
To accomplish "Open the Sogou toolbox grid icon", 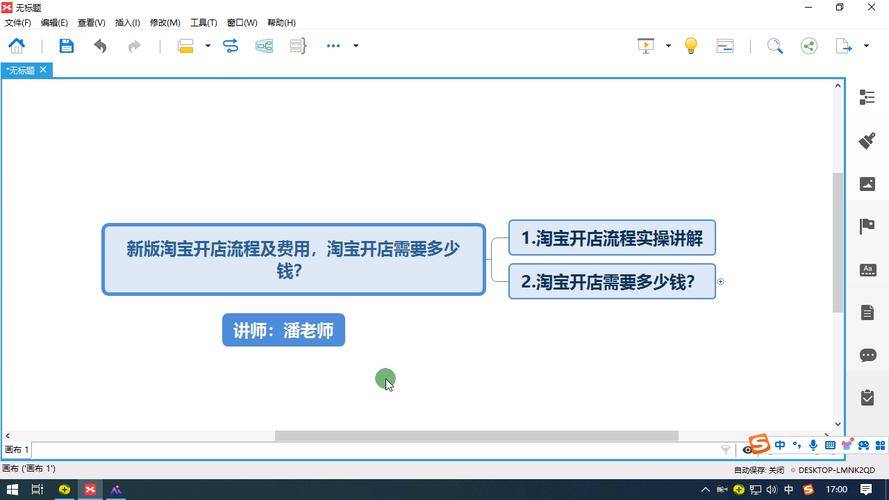I will (x=880, y=446).
